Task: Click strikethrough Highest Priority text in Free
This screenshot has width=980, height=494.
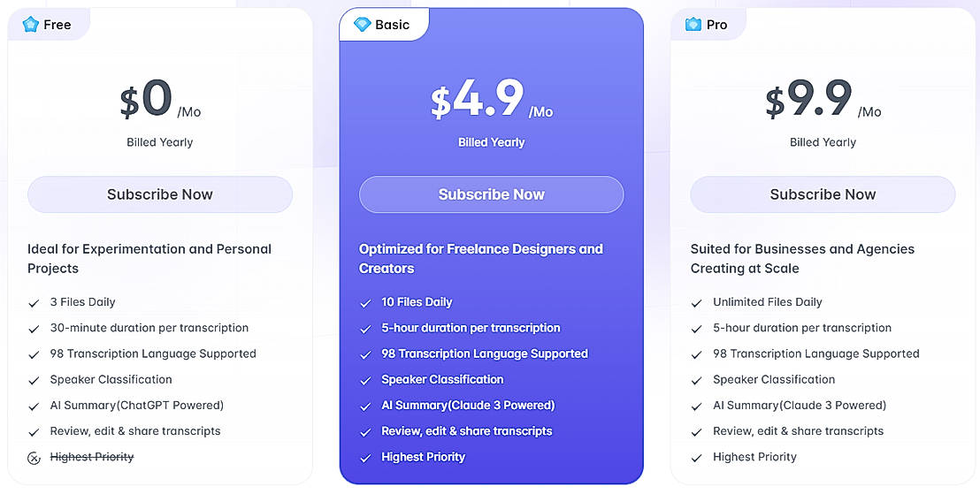Action: pyautogui.click(x=92, y=457)
